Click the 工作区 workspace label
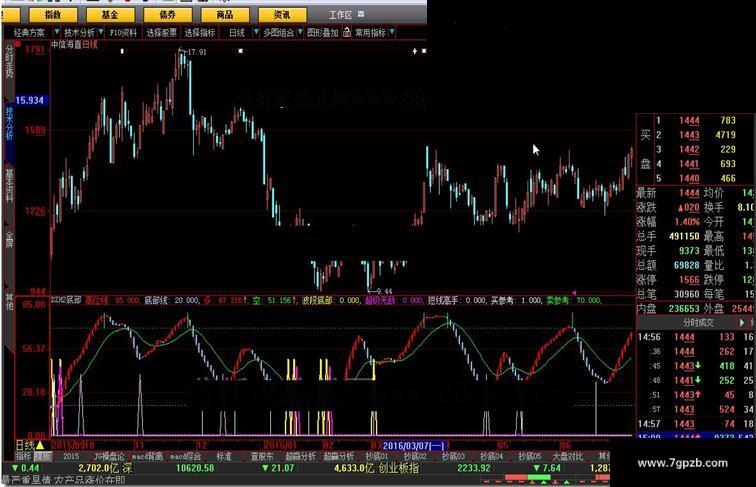The image size is (756, 487). [341, 15]
